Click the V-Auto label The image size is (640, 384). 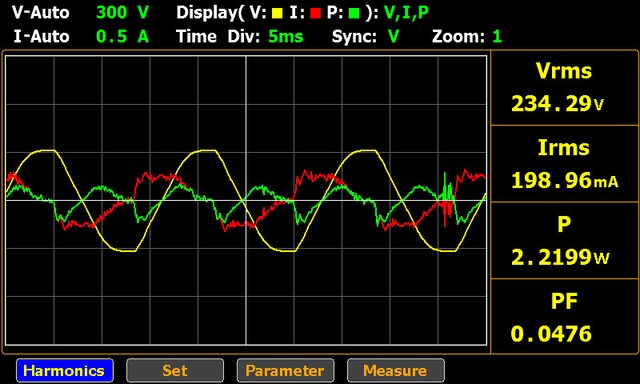(40, 13)
